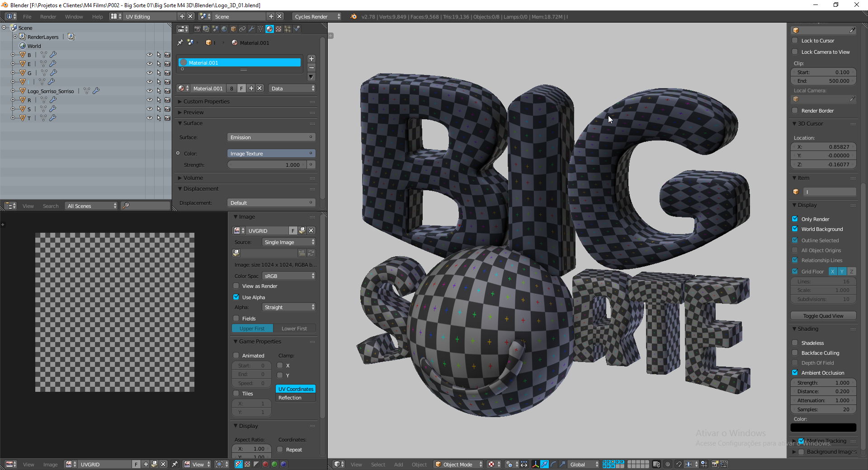The image size is (868, 470).
Task: Open Texture properties tab (checker icon)
Action: click(278, 29)
